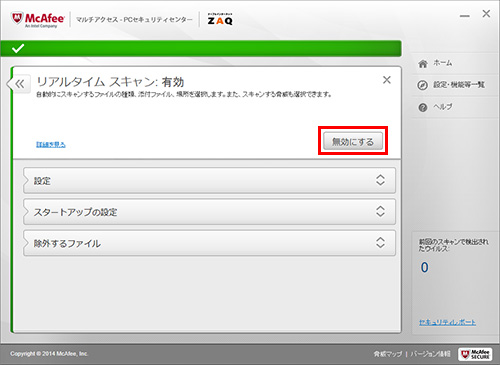Image resolution: width=500 pixels, height=365 pixels.
Task: Select the ヘルプ menu item
Action: coord(443,107)
